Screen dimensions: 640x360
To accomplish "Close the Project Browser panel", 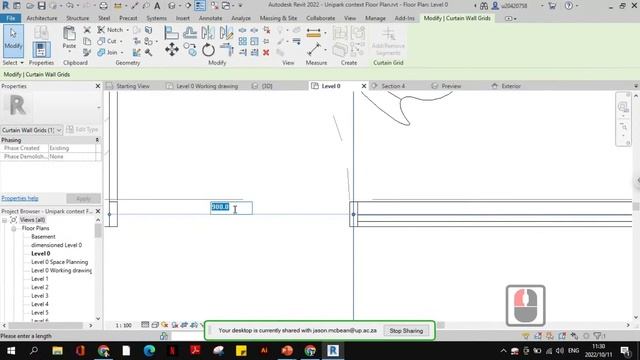I will (x=98, y=211).
